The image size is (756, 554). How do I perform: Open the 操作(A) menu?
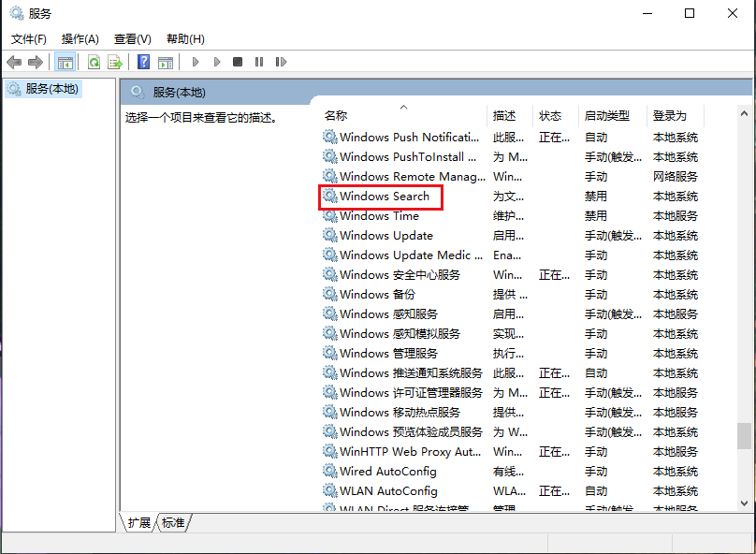point(80,38)
